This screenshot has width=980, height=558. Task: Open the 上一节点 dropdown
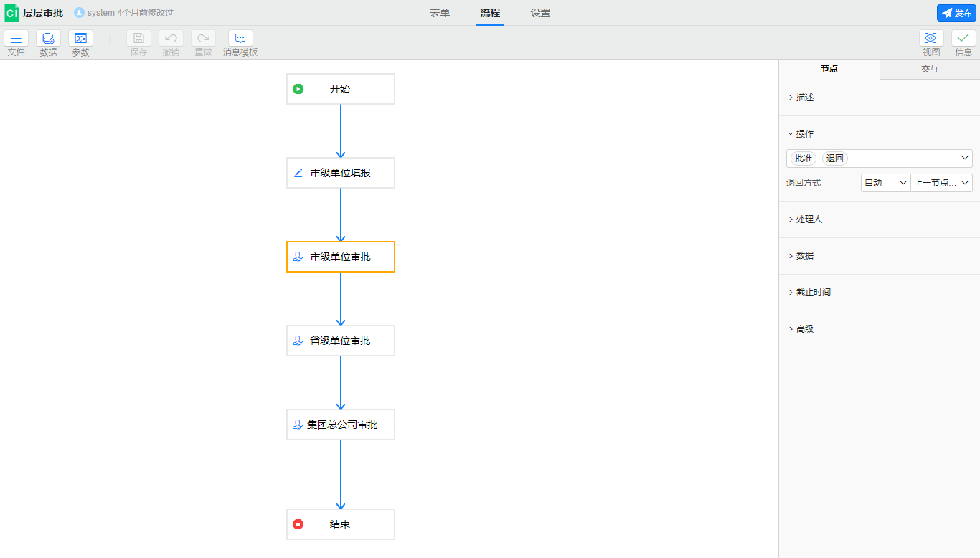(x=941, y=183)
